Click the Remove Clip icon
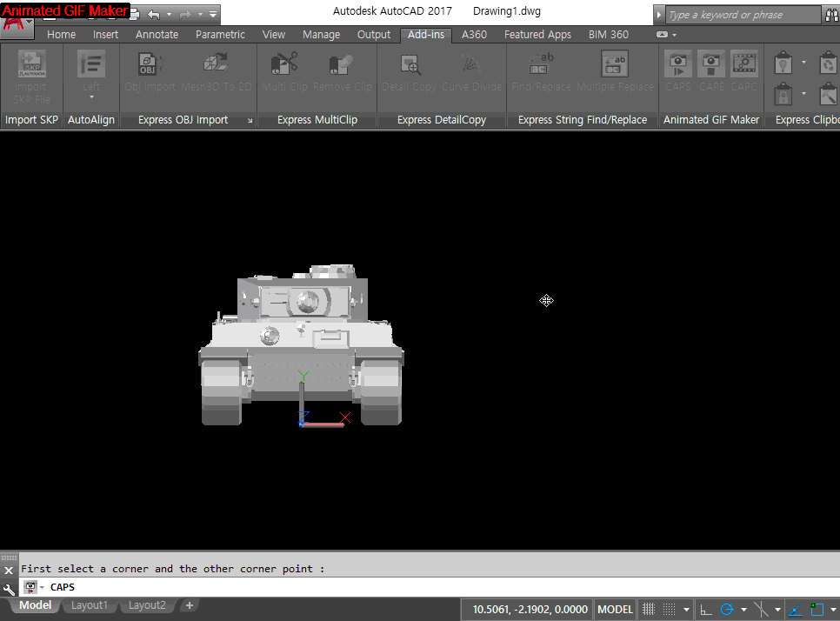The height and width of the screenshot is (621, 840). tap(342, 65)
